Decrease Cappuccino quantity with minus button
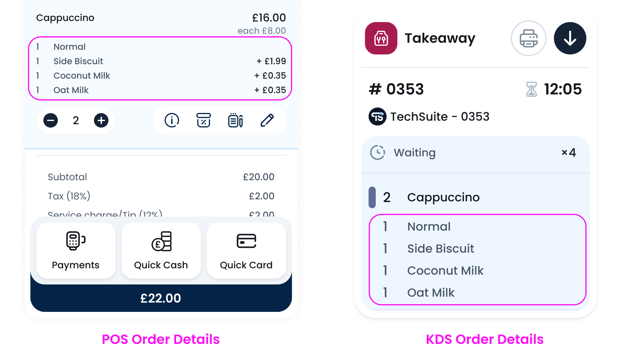643x364 pixels. [x=51, y=121]
